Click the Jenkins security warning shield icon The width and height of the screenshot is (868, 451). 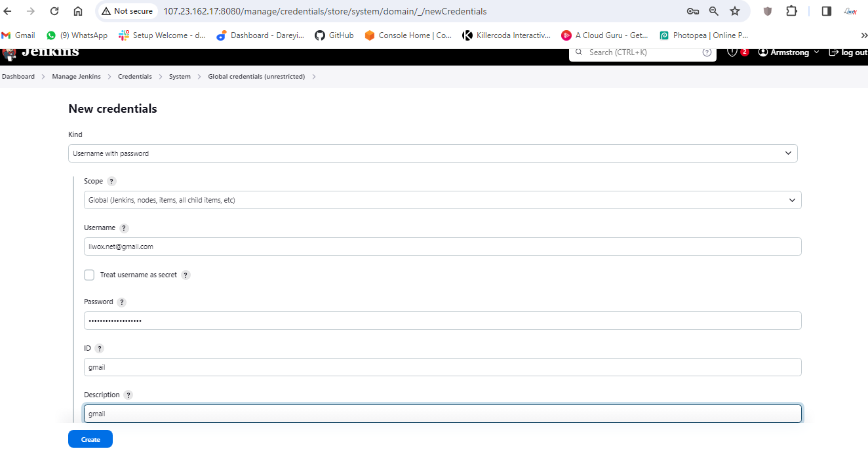(x=732, y=52)
